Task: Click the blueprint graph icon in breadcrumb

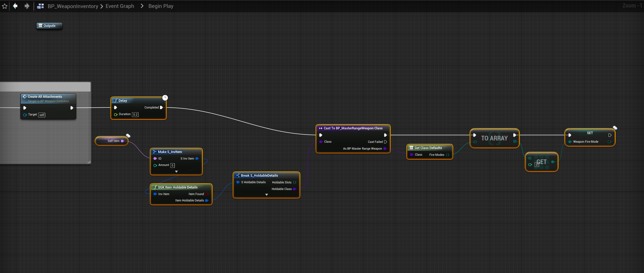Action: tap(40, 6)
